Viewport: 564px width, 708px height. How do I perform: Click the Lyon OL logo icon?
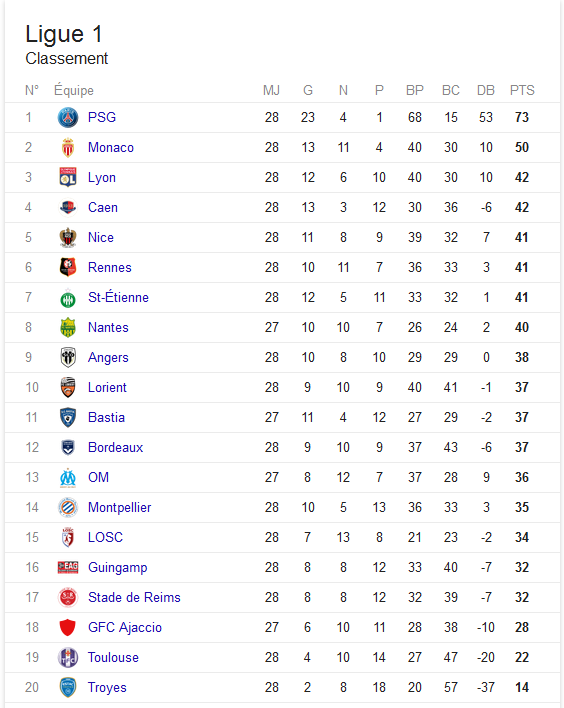(68, 177)
